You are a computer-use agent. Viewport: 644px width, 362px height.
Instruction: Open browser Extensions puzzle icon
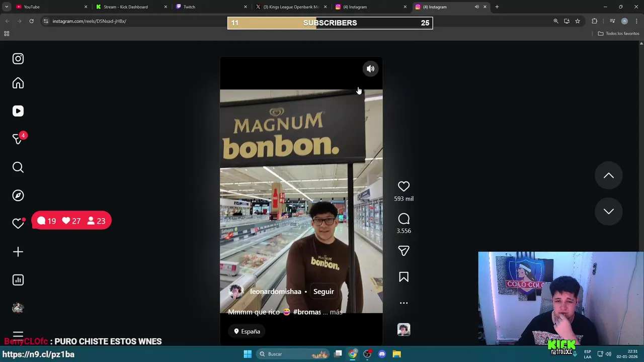(x=595, y=21)
